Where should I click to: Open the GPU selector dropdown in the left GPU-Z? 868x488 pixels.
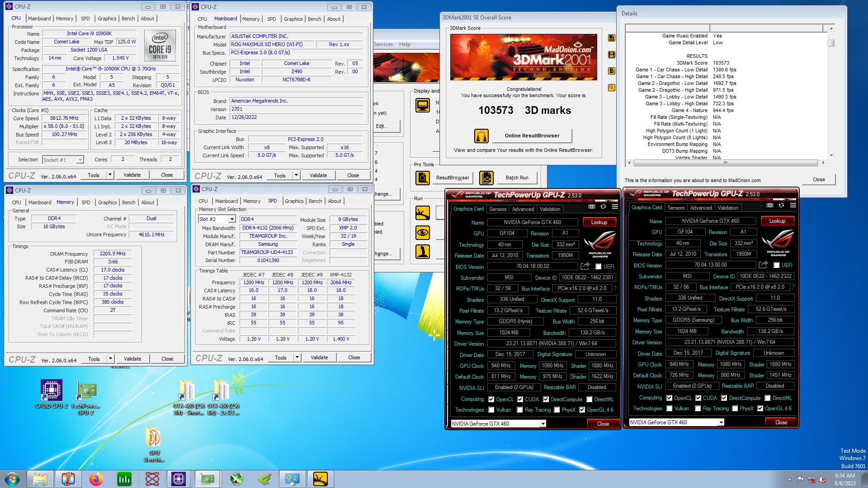point(543,424)
